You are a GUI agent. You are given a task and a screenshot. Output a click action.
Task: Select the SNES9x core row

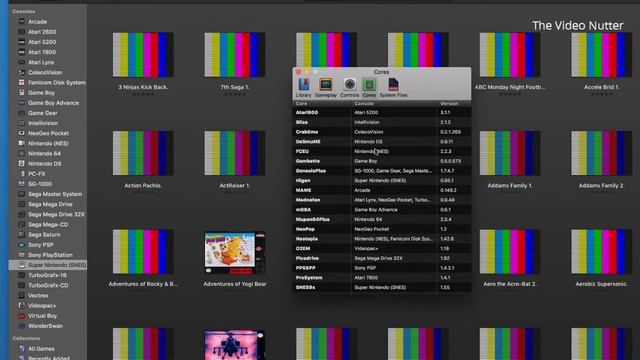tap(382, 287)
